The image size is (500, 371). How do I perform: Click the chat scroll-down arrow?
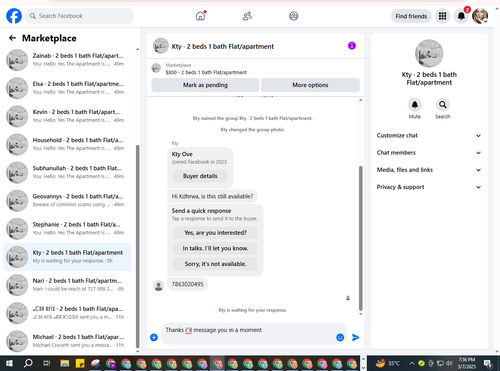[360, 314]
